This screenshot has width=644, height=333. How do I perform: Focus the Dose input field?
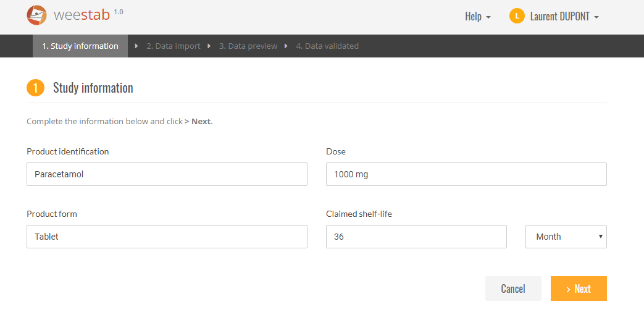[x=466, y=174]
